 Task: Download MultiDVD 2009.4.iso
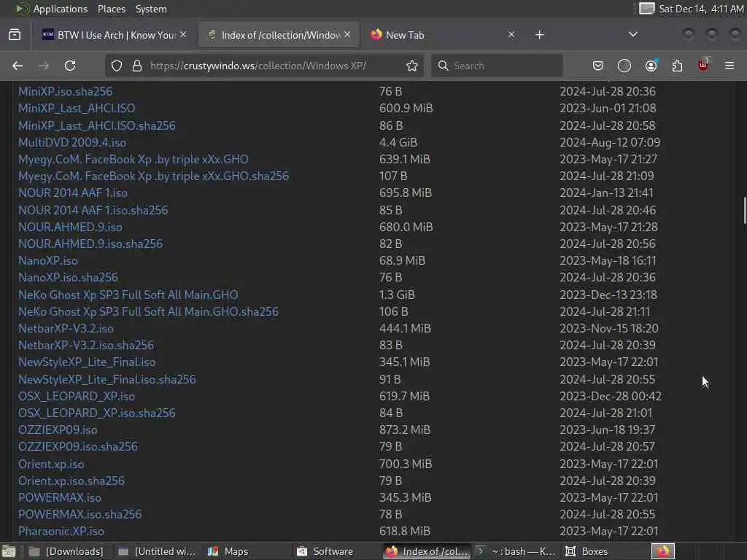[72, 142]
